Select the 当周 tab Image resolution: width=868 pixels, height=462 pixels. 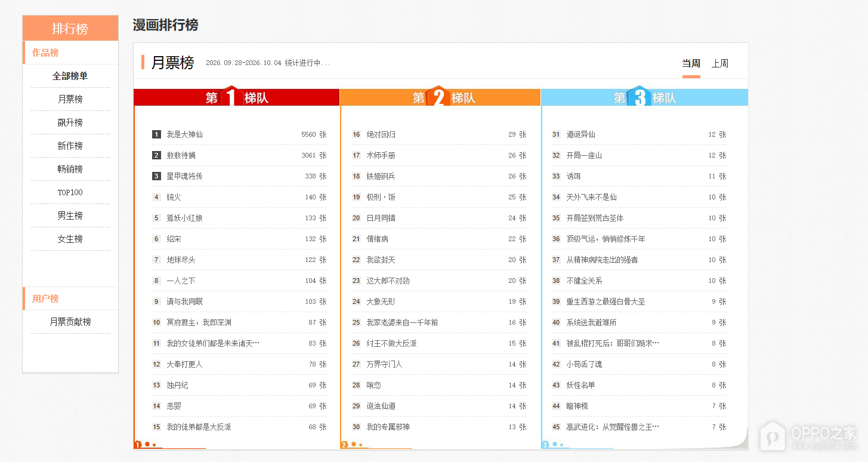pos(691,63)
